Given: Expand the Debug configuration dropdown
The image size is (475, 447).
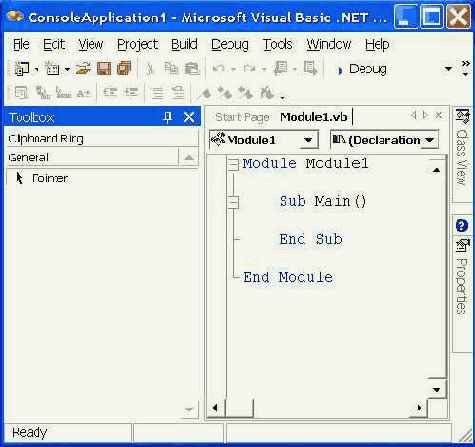Looking at the screenshot, I should (x=448, y=69).
